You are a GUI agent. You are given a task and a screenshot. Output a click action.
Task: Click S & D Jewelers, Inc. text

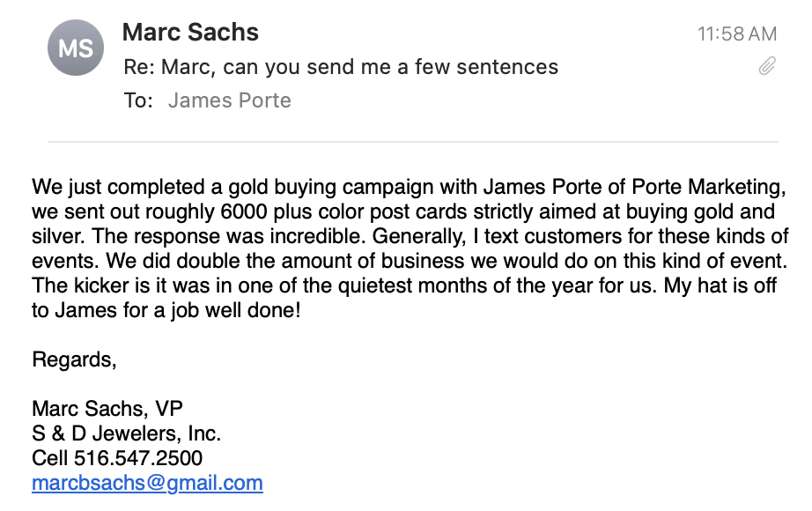click(126, 433)
